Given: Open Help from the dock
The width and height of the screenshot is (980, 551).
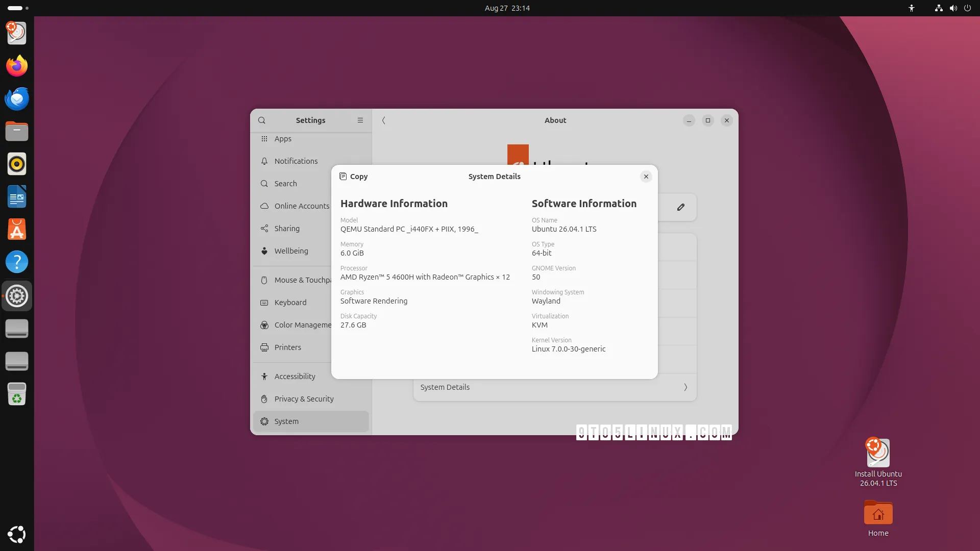Looking at the screenshot, I should pos(17,262).
